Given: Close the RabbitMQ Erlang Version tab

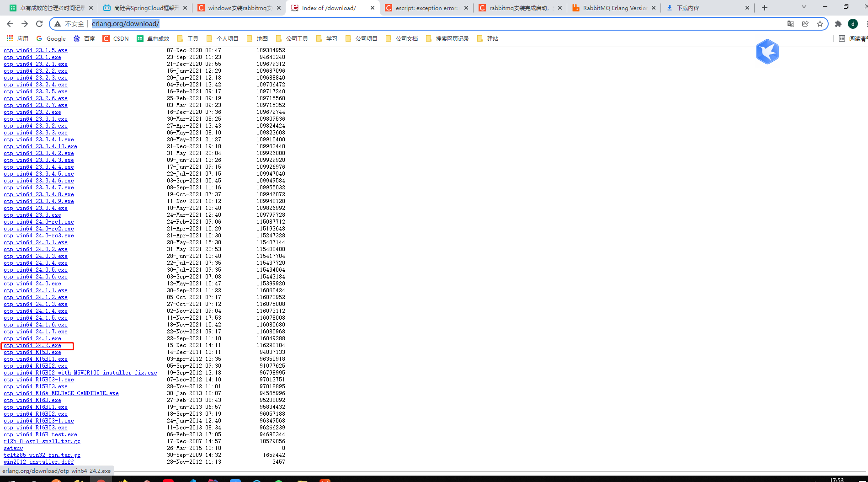Looking at the screenshot, I should 654,8.
